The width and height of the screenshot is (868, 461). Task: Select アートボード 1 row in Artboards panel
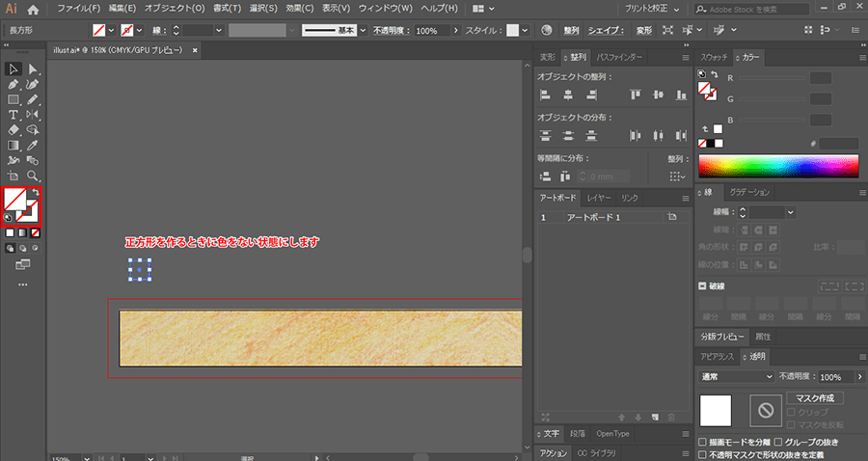click(x=612, y=218)
